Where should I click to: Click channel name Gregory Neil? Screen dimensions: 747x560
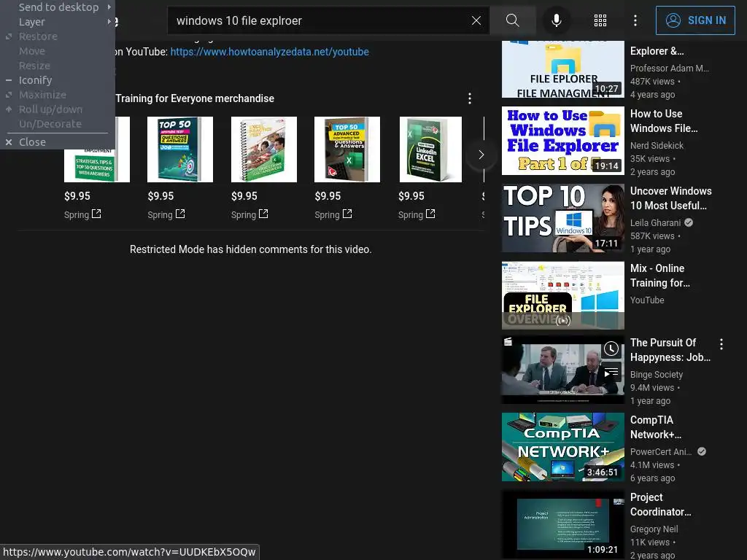[654, 529]
